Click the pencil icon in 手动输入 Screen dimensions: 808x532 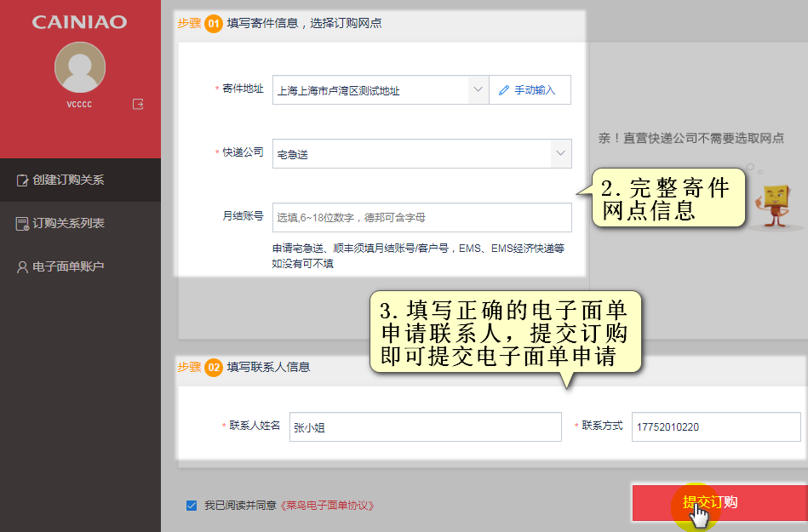coord(504,90)
